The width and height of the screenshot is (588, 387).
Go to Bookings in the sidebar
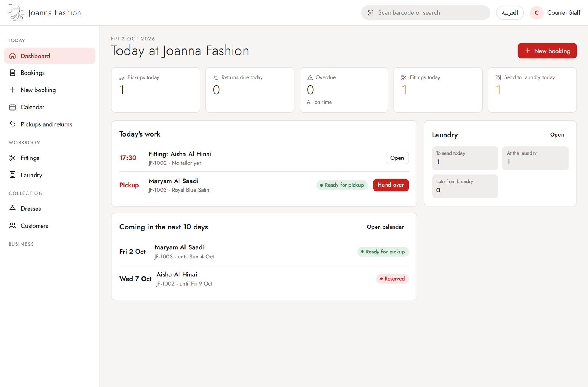50,73
